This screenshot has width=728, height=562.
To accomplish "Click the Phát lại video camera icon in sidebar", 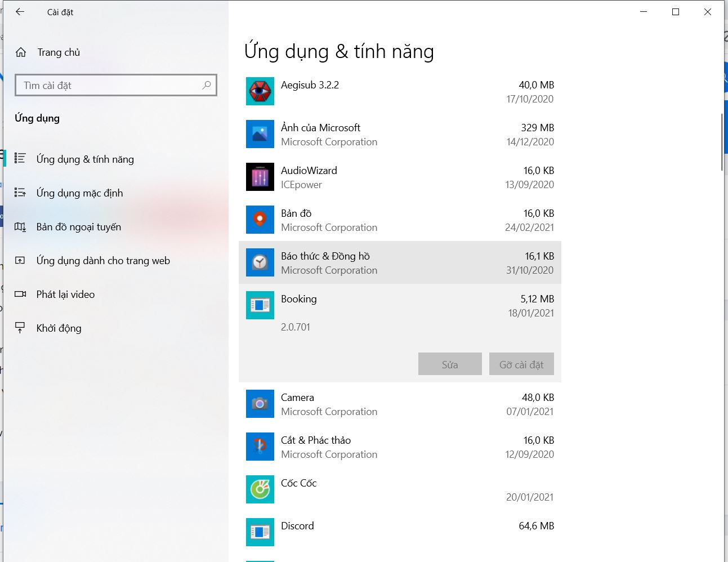I will (x=21, y=294).
